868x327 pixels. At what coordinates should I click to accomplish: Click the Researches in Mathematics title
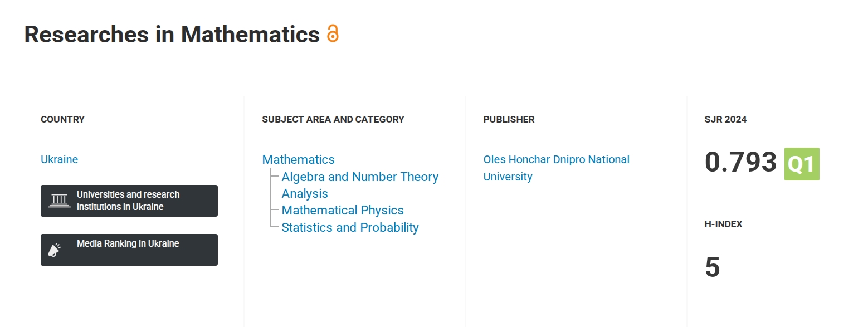[x=172, y=34]
